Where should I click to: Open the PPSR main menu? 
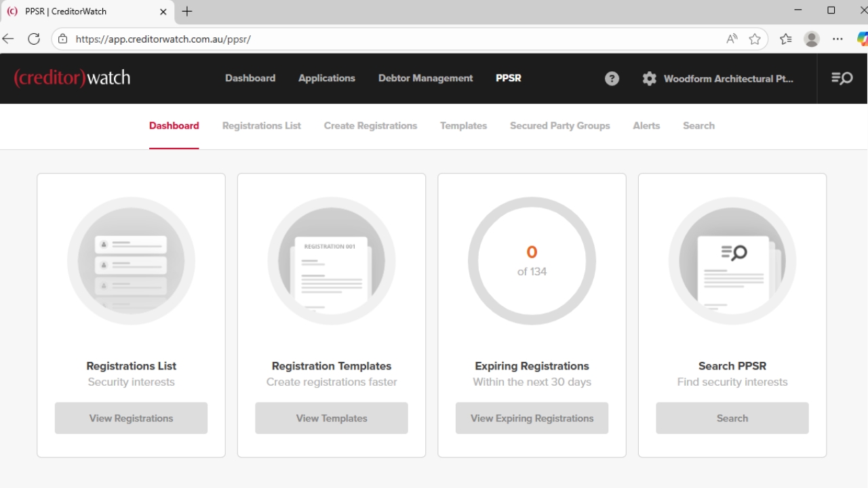(x=509, y=78)
